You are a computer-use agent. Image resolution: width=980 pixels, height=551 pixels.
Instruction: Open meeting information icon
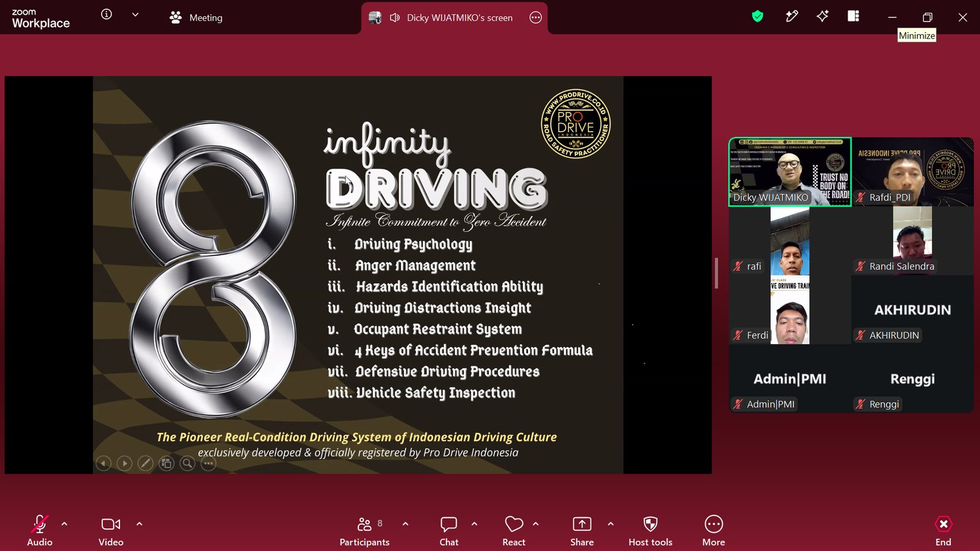point(107,14)
